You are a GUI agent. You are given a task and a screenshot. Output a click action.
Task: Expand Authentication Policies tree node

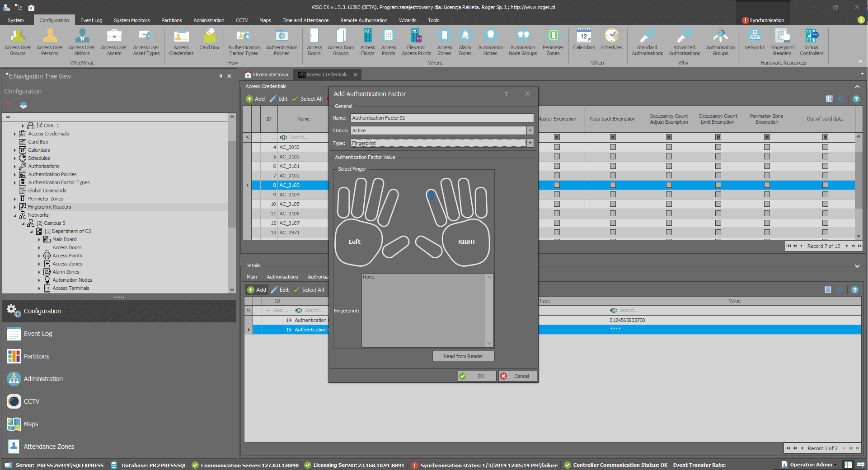pyautogui.click(x=15, y=175)
